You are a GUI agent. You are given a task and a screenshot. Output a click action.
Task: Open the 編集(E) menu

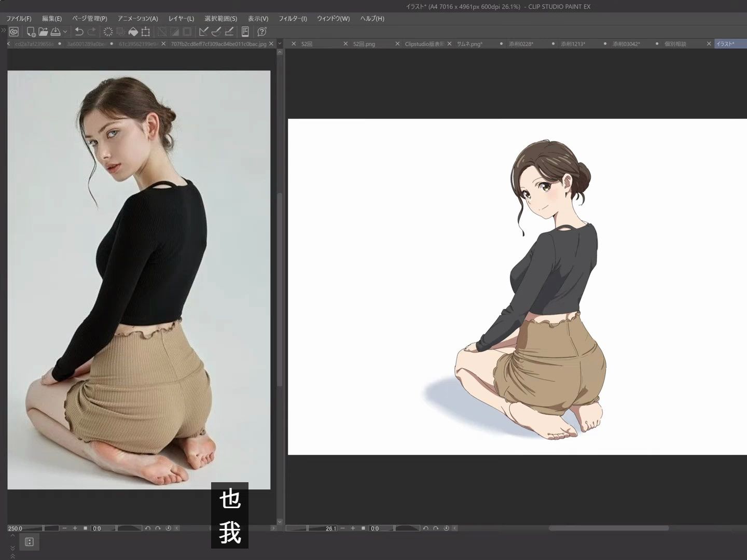click(52, 19)
